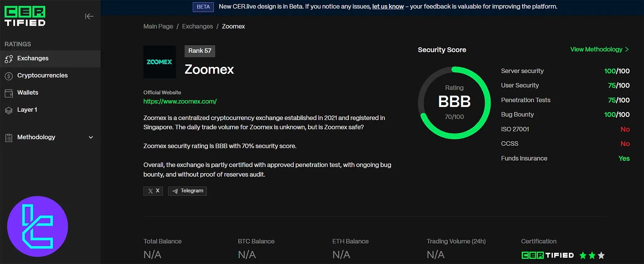Click the ETH Balance label

pyautogui.click(x=350, y=241)
